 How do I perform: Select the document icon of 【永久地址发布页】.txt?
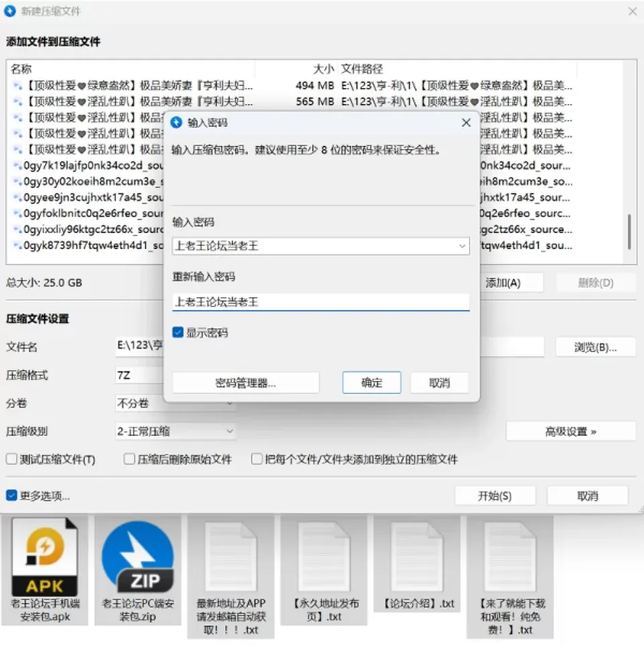click(324, 556)
